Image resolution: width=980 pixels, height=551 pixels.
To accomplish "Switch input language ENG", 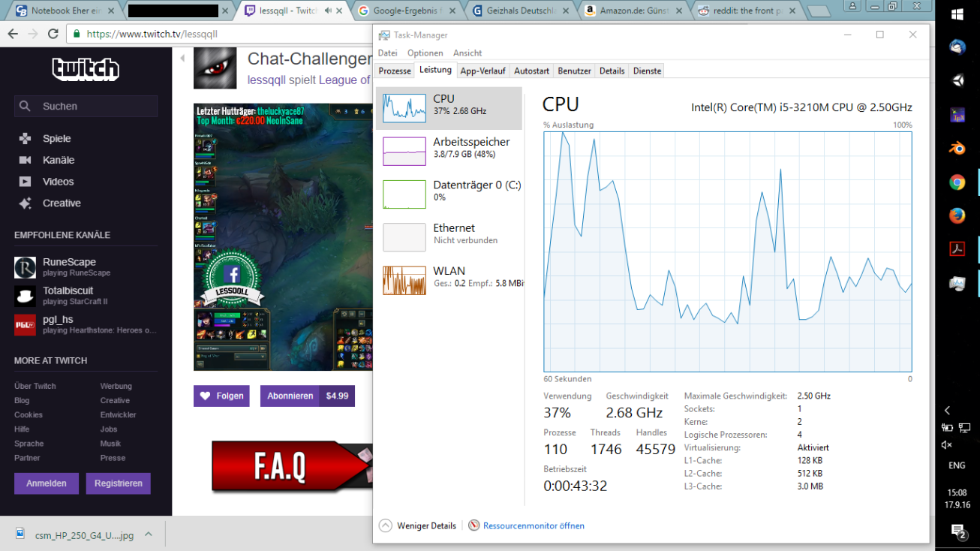I will pos(957,465).
